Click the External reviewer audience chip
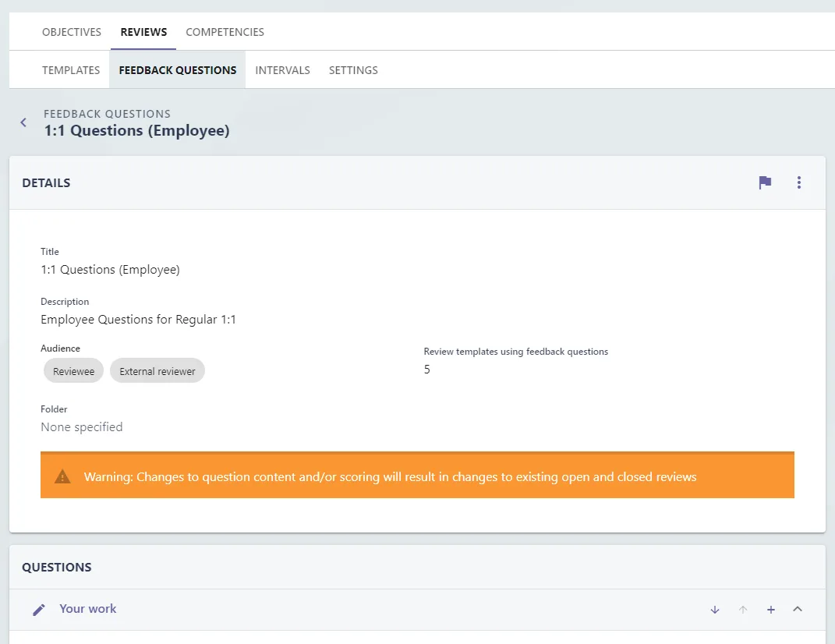 157,371
